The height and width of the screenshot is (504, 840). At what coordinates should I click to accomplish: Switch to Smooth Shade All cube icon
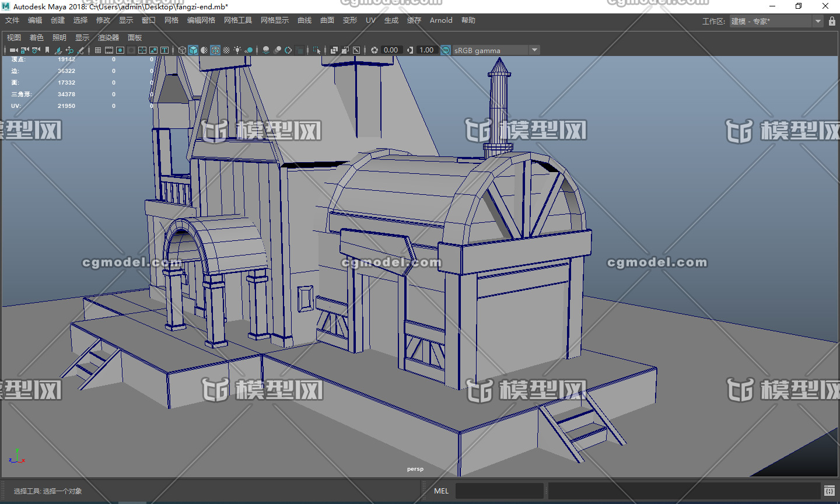(193, 50)
